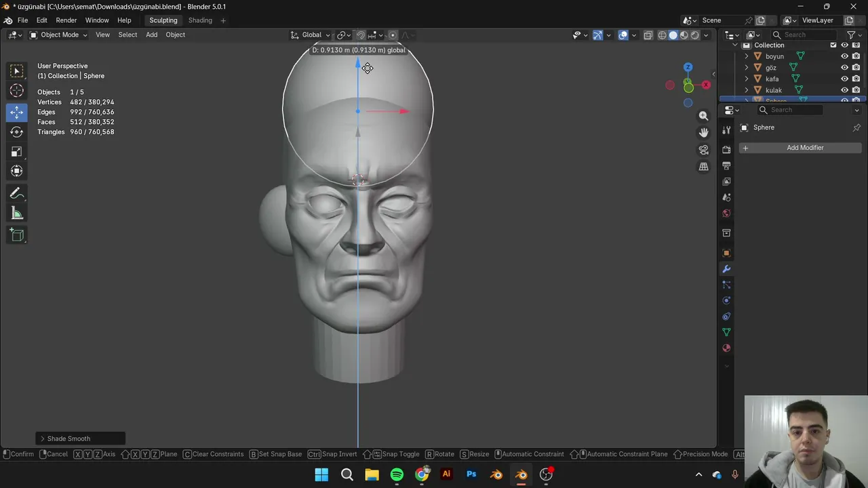
Task: Open the Material properties tab
Action: [x=726, y=348]
